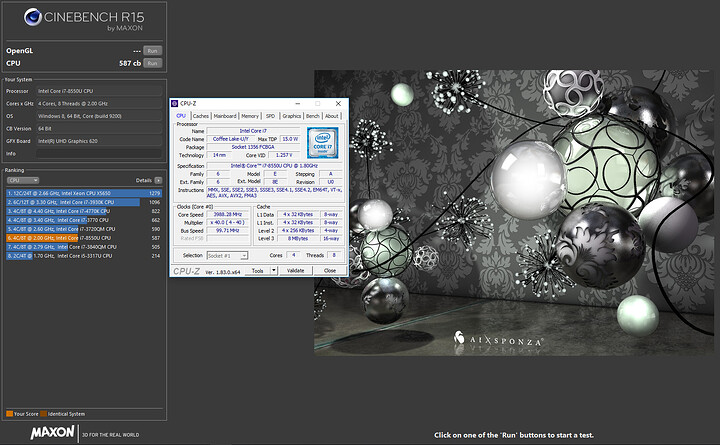Click the Multiplier value x 40.0
720x445 pixels.
click(x=228, y=223)
